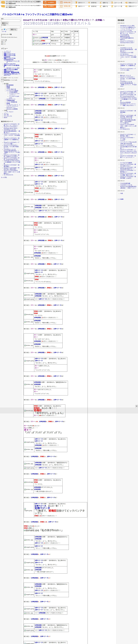The height and width of the screenshot is (644, 138).
Task: Close the grey banner overlay with the X
Action: (x=136, y=406)
